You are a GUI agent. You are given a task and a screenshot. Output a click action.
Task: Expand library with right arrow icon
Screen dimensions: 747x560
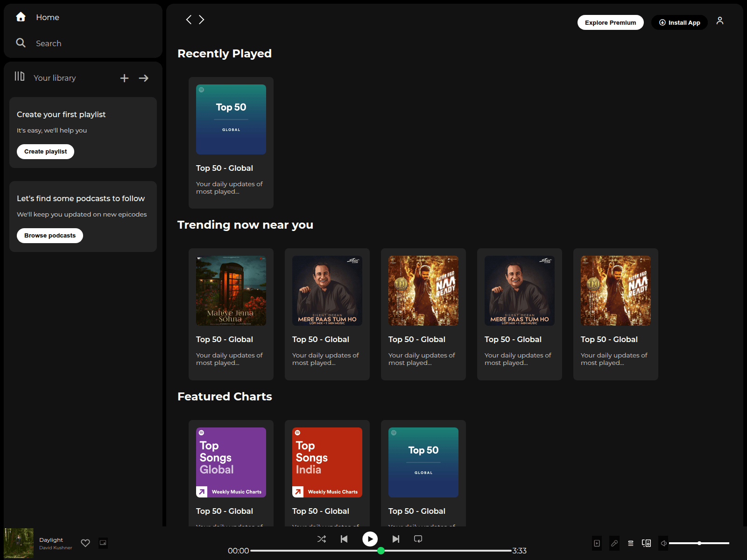pos(144,78)
